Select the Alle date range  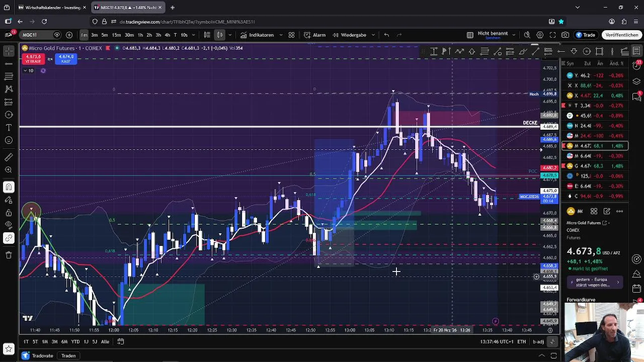[x=105, y=342]
